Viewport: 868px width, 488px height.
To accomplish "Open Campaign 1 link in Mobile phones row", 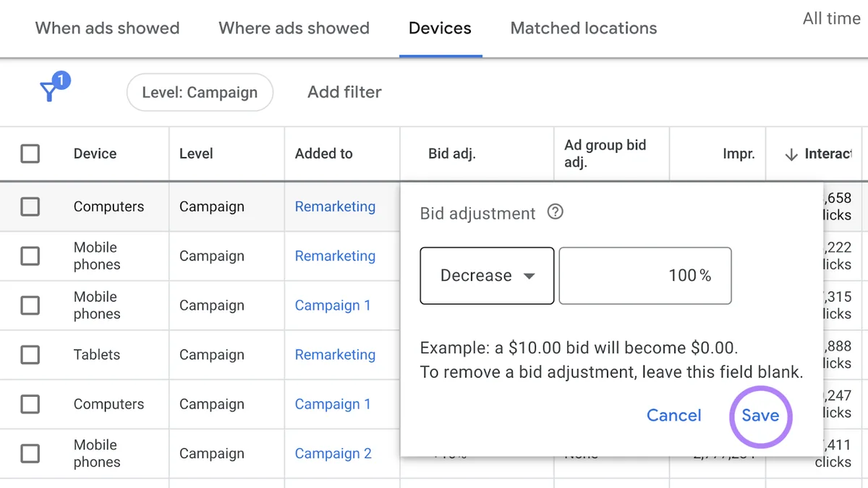I will 333,306.
